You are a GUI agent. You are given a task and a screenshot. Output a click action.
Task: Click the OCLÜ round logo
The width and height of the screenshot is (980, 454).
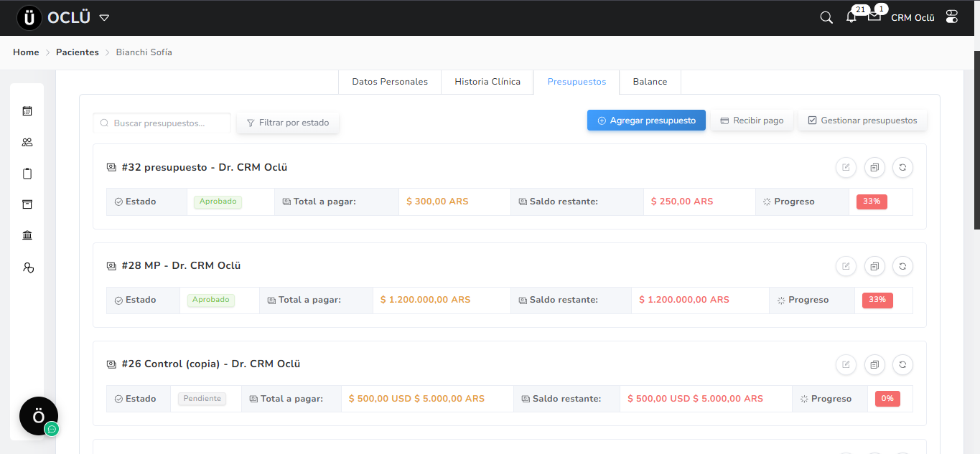point(29,18)
